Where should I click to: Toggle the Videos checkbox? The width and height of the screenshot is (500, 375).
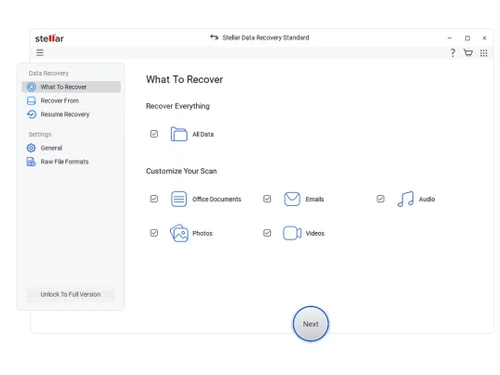267,233
